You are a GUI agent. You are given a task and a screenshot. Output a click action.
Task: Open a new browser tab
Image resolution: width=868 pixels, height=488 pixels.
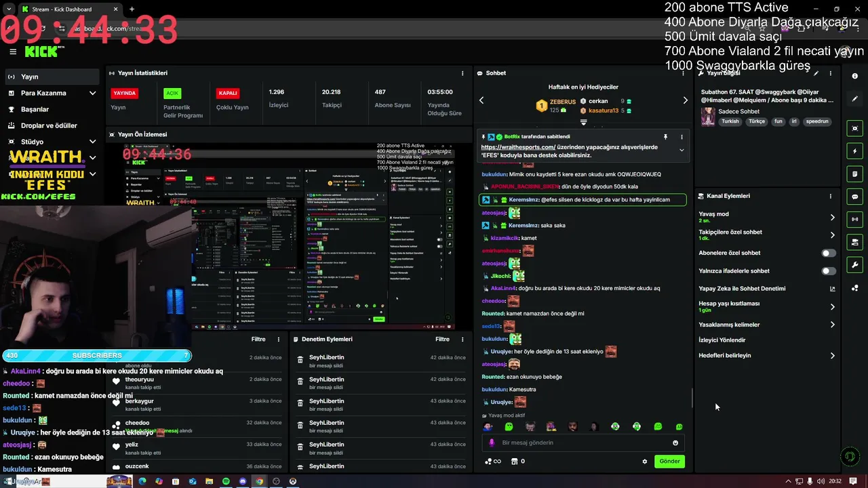tap(132, 9)
